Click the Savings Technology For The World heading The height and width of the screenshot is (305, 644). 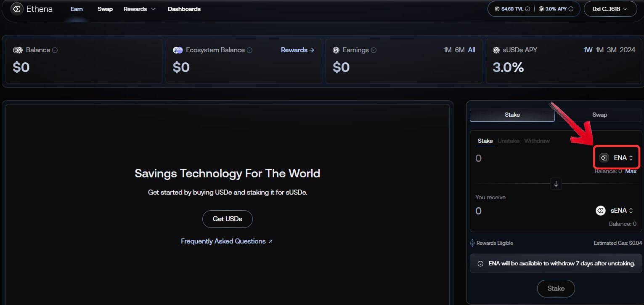click(x=228, y=174)
